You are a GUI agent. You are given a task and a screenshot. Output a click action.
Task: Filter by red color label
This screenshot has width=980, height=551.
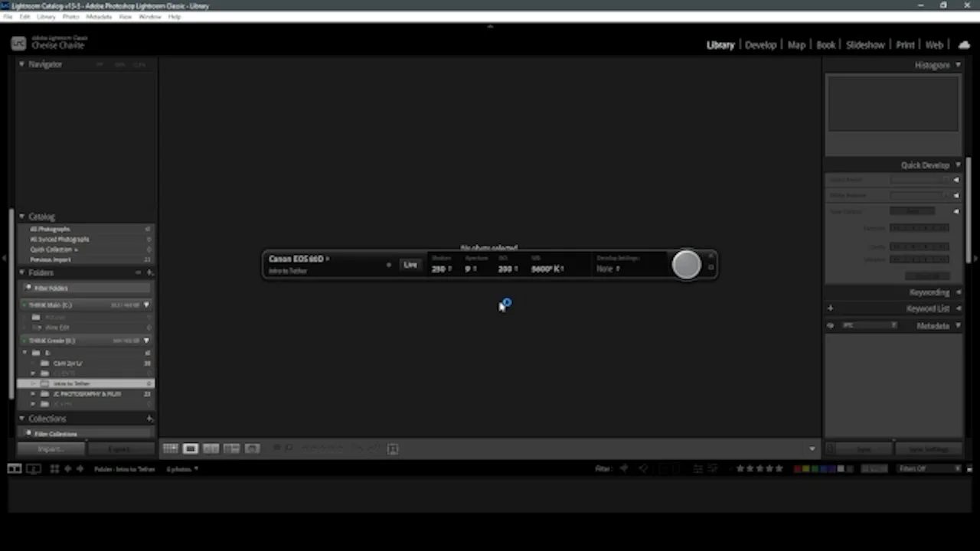coord(799,468)
